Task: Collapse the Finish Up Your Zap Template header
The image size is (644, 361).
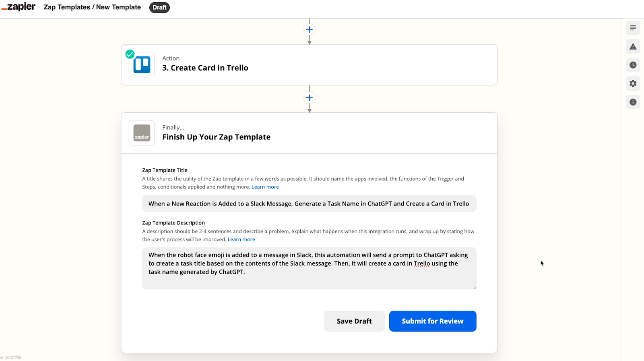Action: [x=309, y=133]
